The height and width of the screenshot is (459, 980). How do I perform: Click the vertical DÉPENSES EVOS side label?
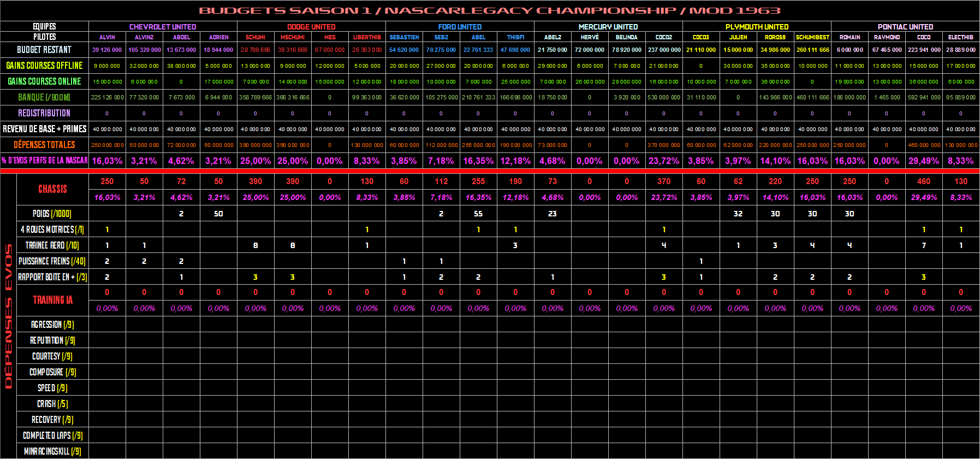point(8,316)
